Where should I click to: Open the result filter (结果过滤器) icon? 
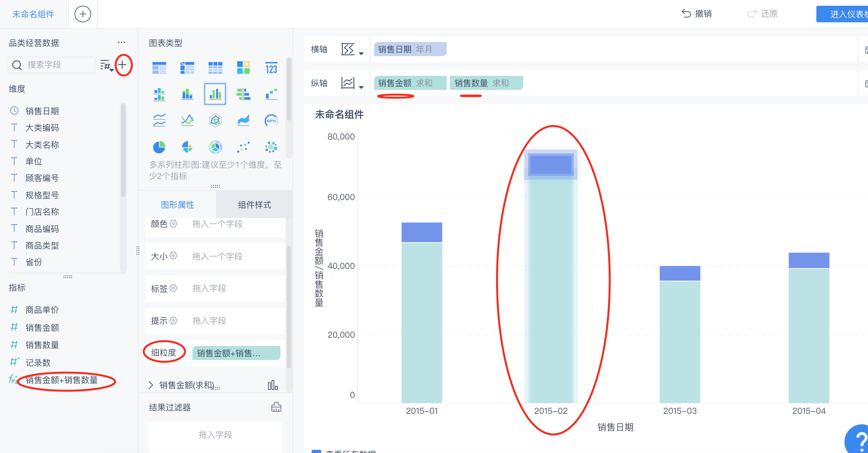276,407
